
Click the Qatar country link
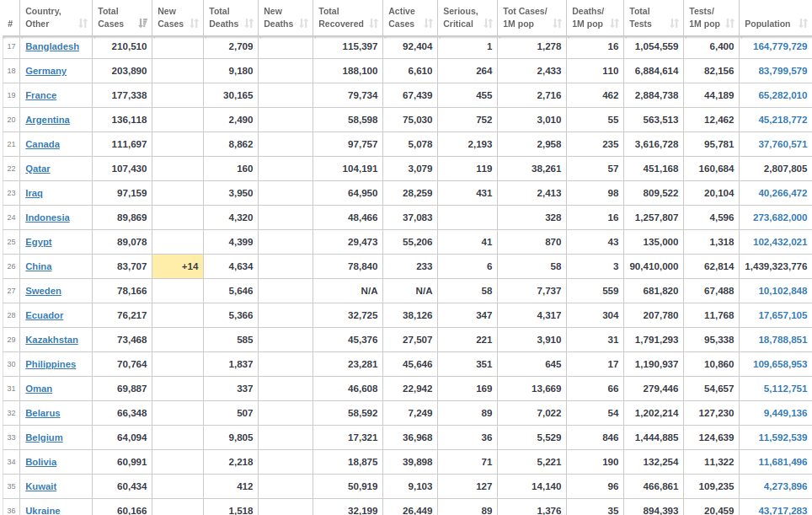point(38,169)
